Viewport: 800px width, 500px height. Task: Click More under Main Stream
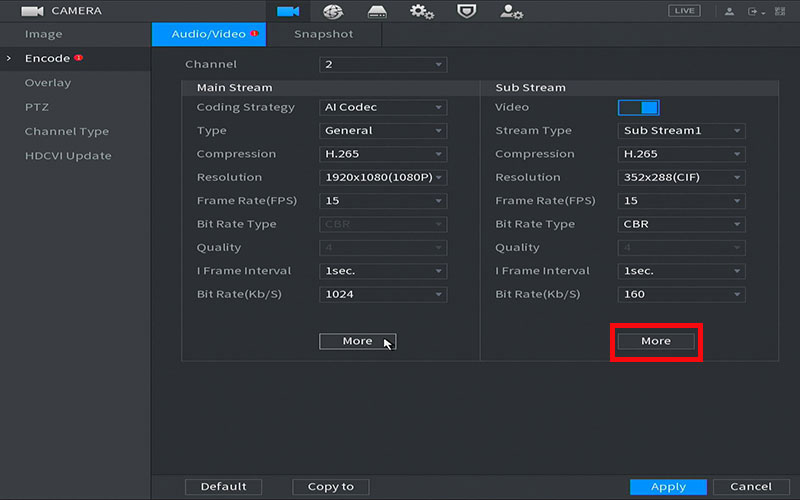coord(357,341)
